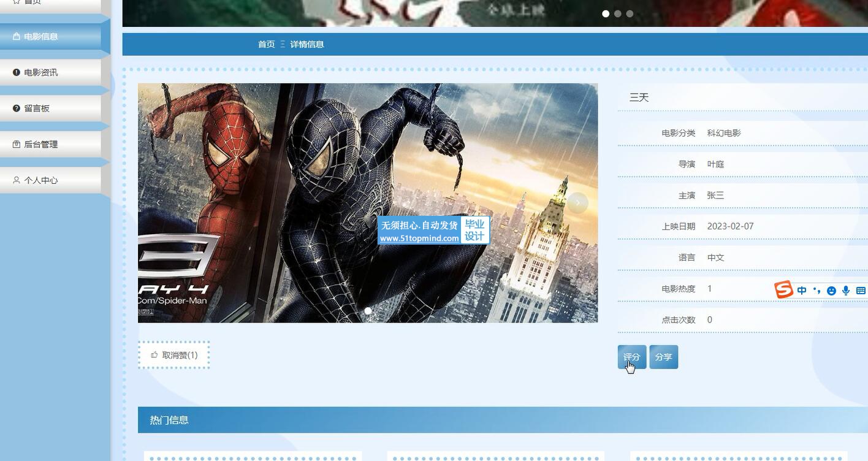Screen dimensions: 868x461
Task: Click release date 2023-02-07
Action: pyautogui.click(x=731, y=226)
